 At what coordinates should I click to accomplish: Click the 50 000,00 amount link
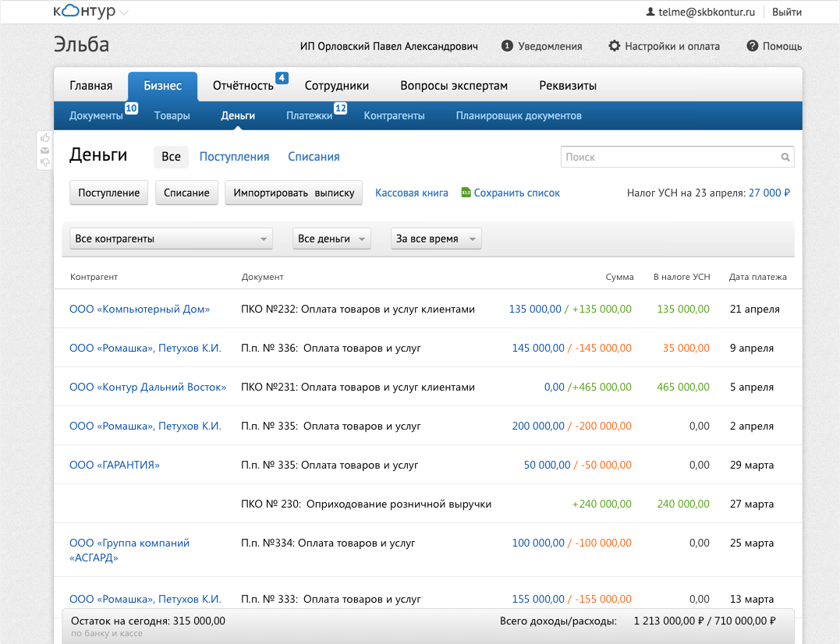click(547, 465)
